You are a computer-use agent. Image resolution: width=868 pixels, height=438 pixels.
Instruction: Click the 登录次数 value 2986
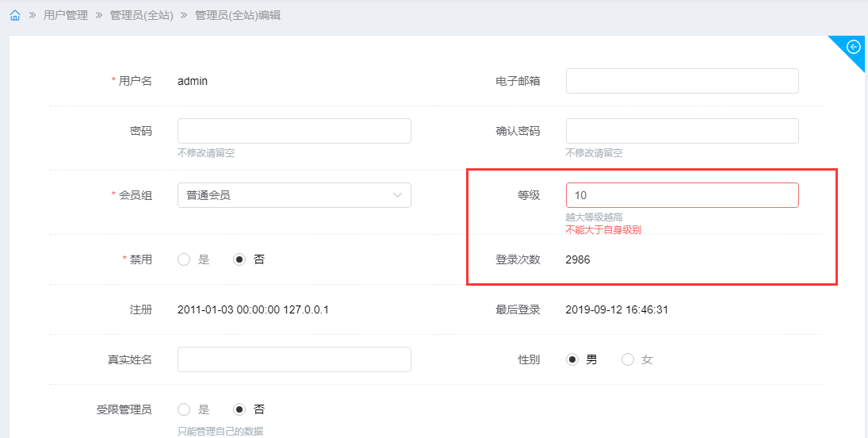click(578, 259)
